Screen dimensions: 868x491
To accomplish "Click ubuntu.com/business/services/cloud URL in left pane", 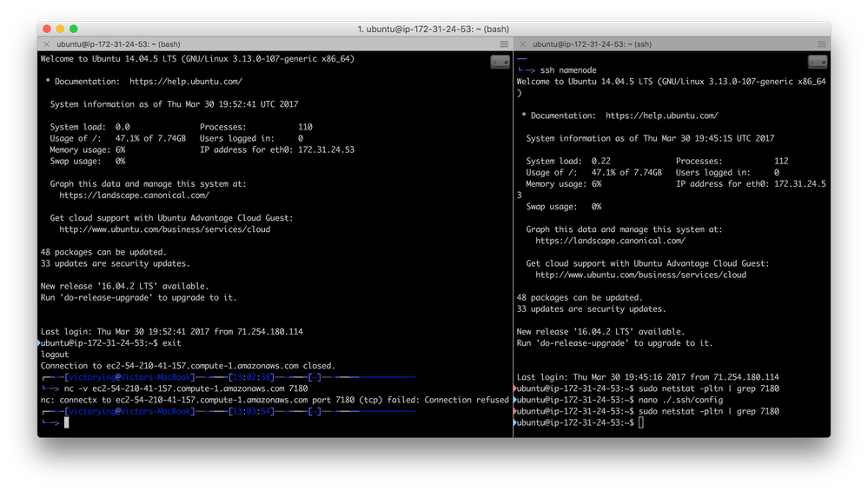I will (165, 229).
